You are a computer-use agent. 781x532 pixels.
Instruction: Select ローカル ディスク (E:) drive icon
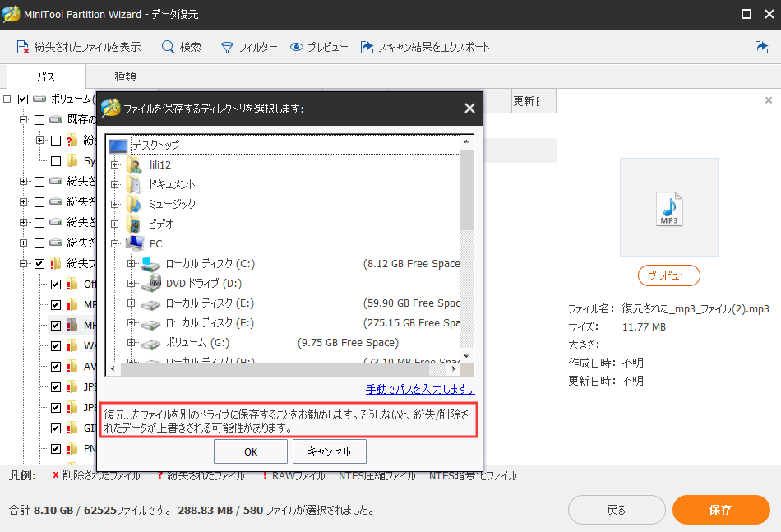click(x=150, y=303)
